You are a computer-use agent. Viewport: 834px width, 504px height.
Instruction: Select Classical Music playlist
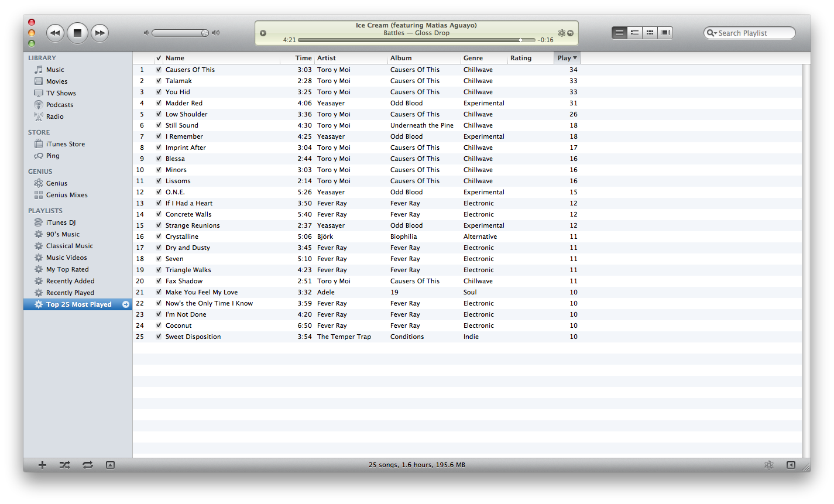[70, 246]
